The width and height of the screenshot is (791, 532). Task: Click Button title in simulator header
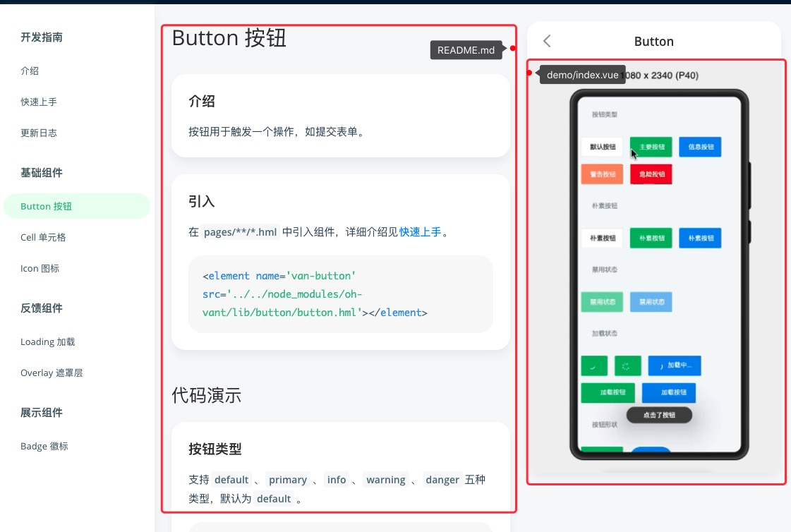[x=654, y=42]
